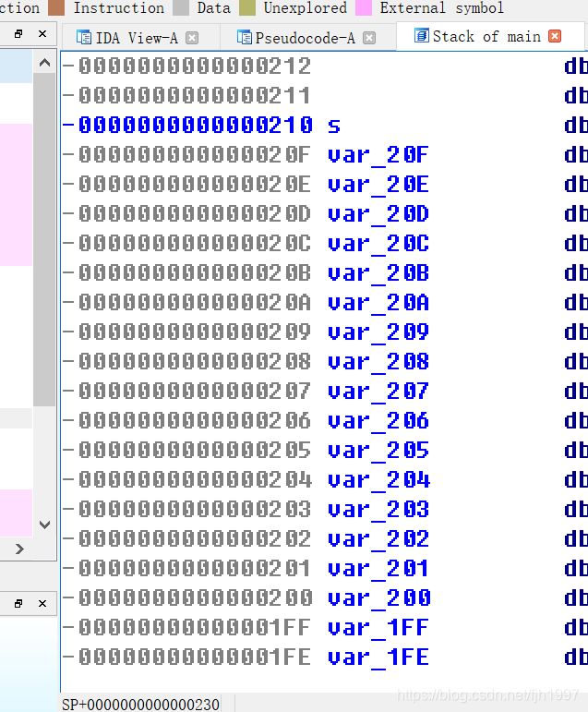The width and height of the screenshot is (588, 712).
Task: Select the stack variable s
Action: [x=334, y=126]
